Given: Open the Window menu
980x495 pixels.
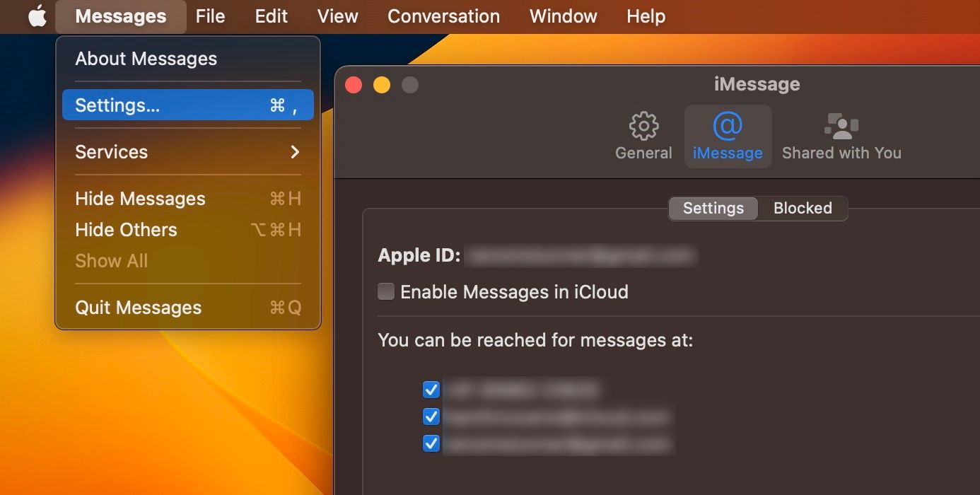Looking at the screenshot, I should (562, 16).
